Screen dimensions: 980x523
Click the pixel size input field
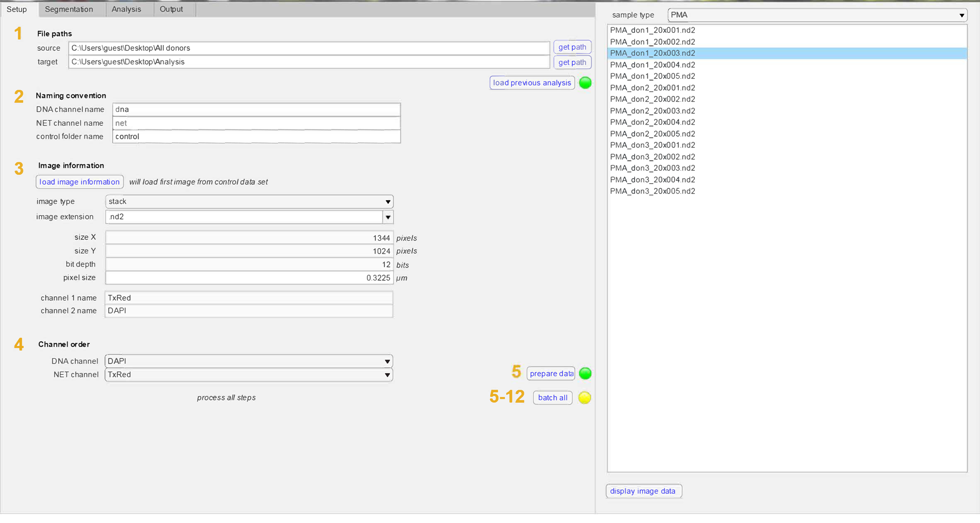(x=249, y=278)
